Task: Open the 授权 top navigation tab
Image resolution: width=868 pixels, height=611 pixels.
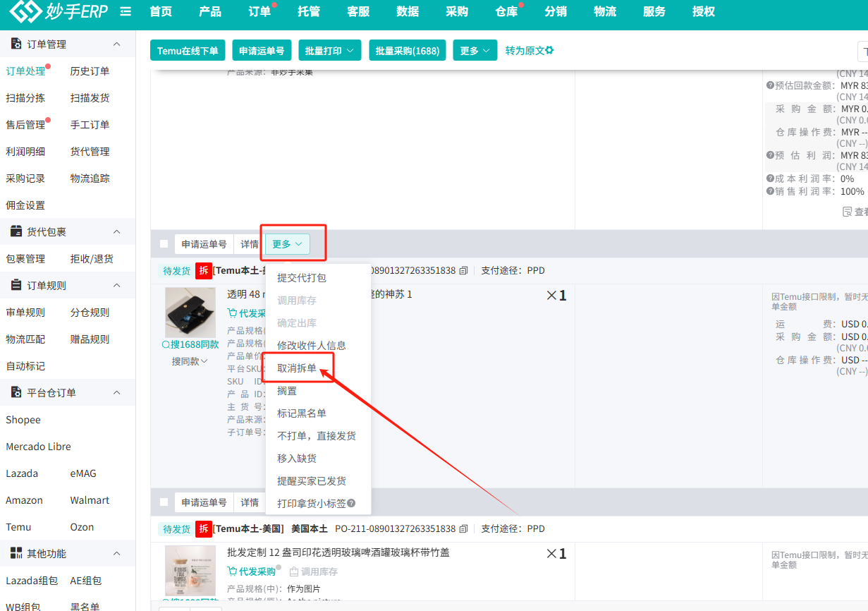Action: (704, 11)
